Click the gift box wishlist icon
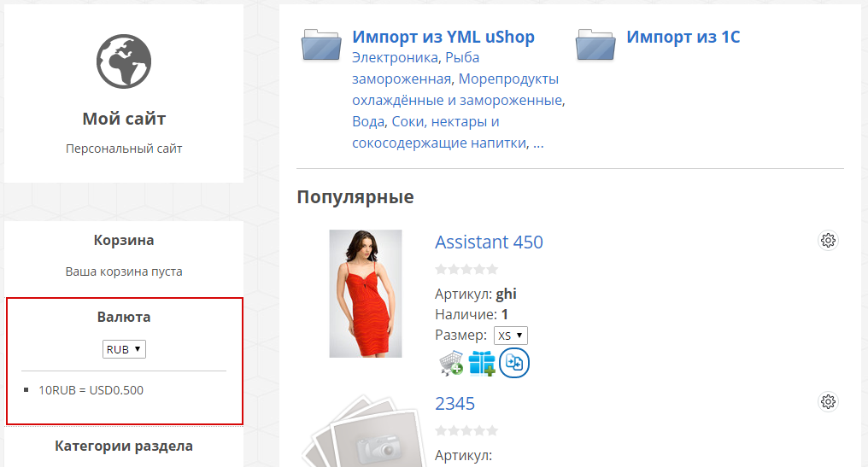The width and height of the screenshot is (868, 467). [x=482, y=363]
